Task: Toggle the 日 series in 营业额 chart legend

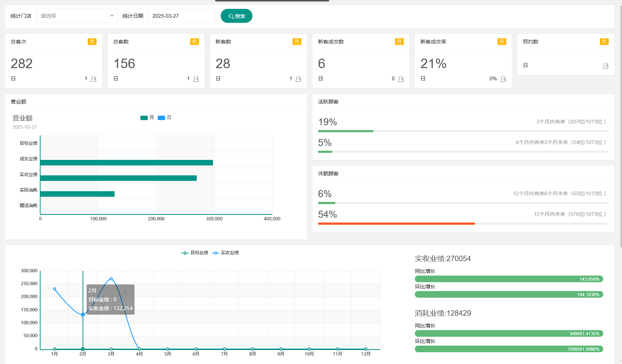Action: [x=164, y=118]
